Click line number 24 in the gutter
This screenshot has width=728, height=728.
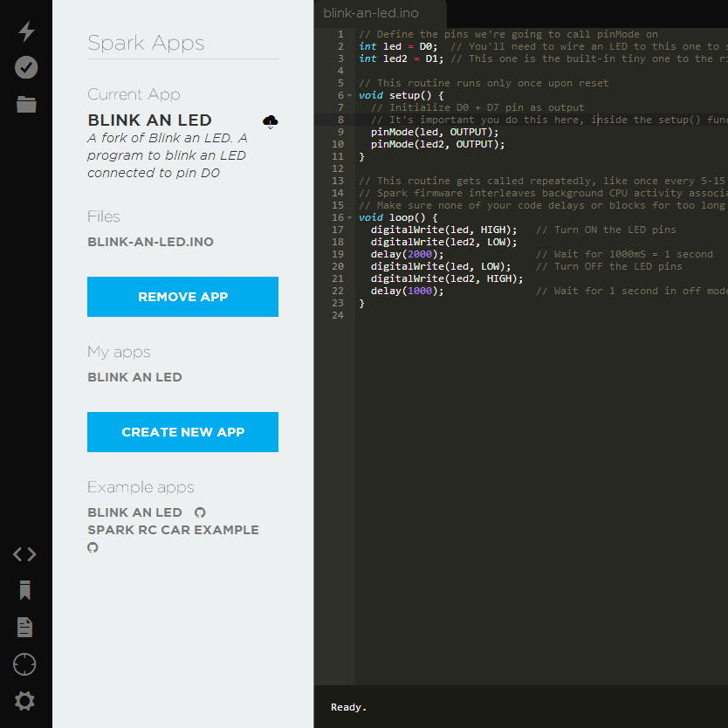click(338, 315)
